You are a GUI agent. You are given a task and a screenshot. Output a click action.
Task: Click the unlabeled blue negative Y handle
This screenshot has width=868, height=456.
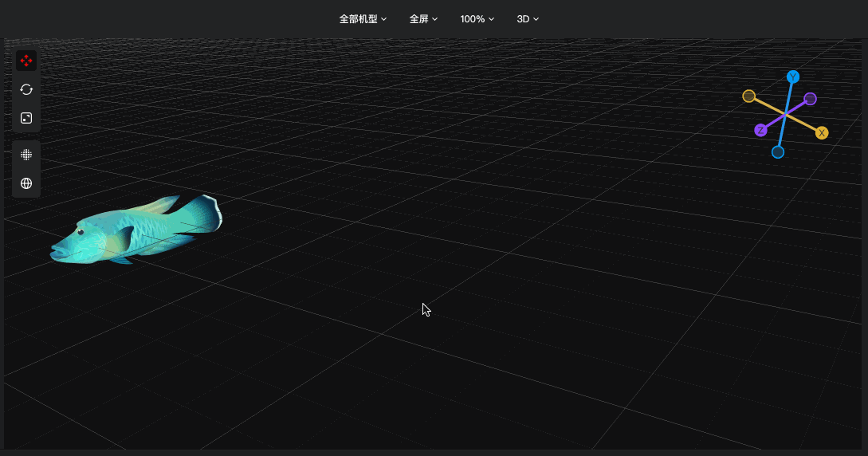778,152
